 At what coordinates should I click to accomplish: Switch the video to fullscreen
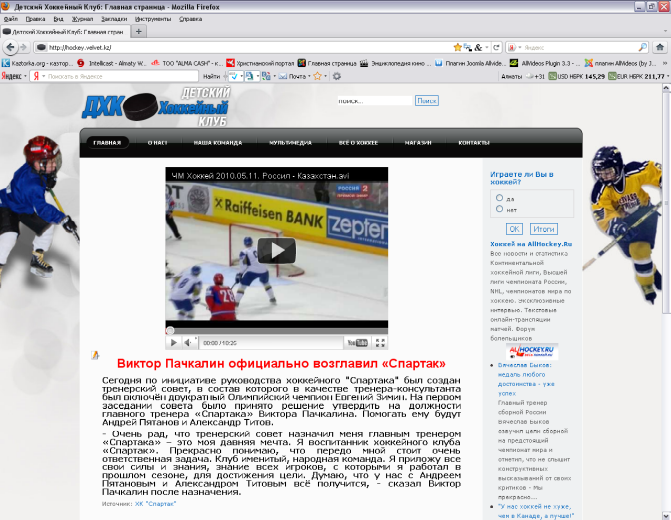coord(380,342)
